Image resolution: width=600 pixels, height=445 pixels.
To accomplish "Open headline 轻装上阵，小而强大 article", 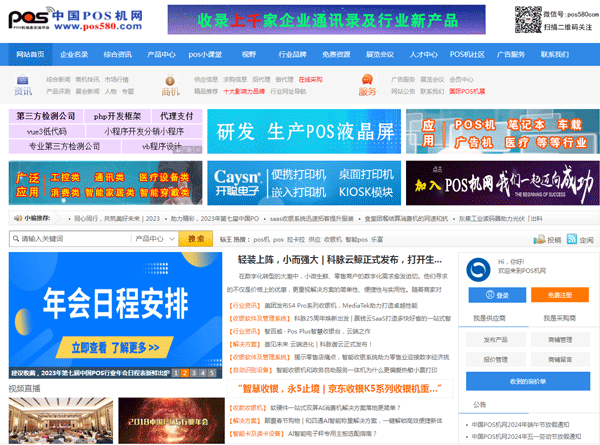I will tap(340, 260).
